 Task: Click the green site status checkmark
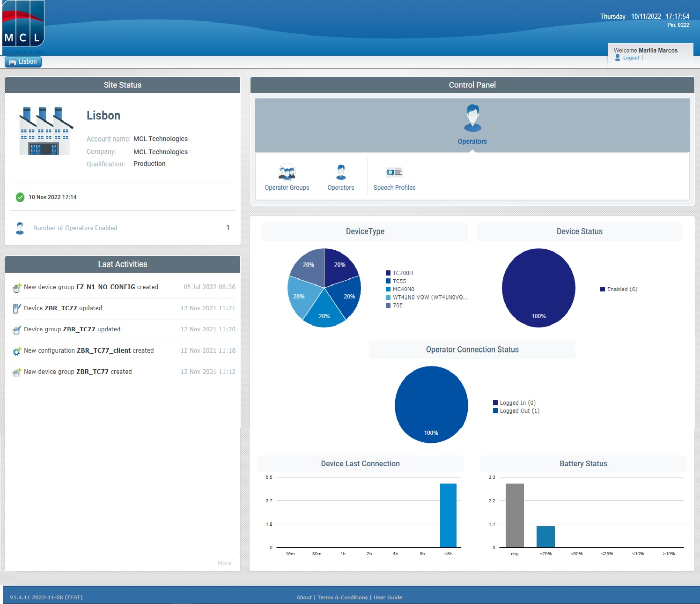pos(19,197)
